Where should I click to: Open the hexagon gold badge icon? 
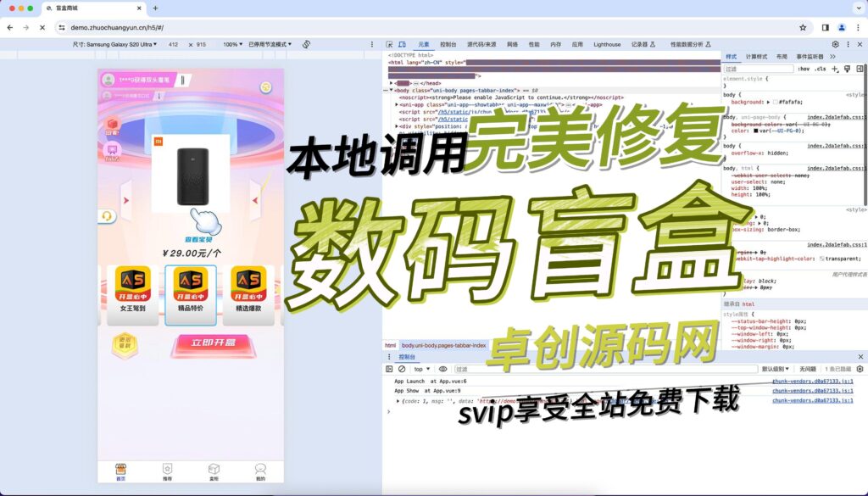125,345
